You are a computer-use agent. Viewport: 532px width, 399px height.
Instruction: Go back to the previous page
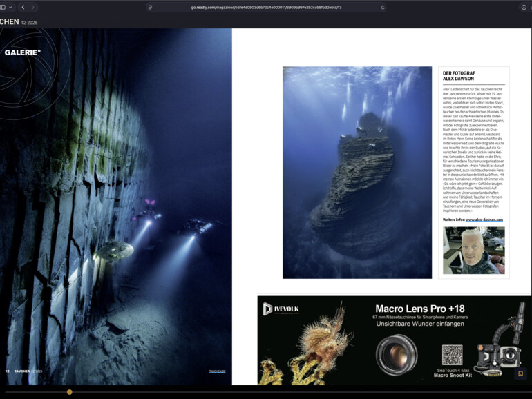[x=23, y=7]
